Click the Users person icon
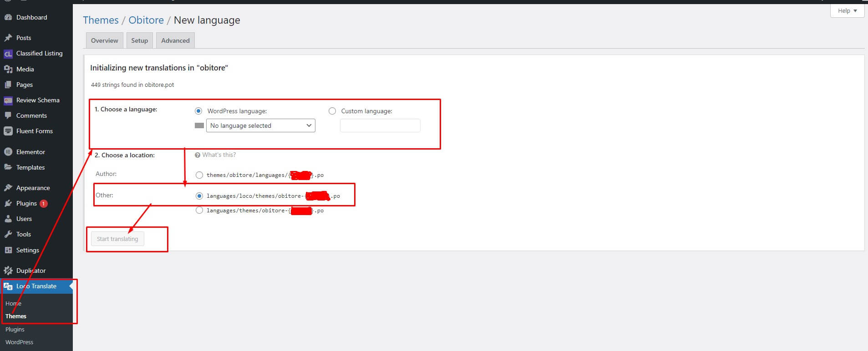 click(8, 219)
